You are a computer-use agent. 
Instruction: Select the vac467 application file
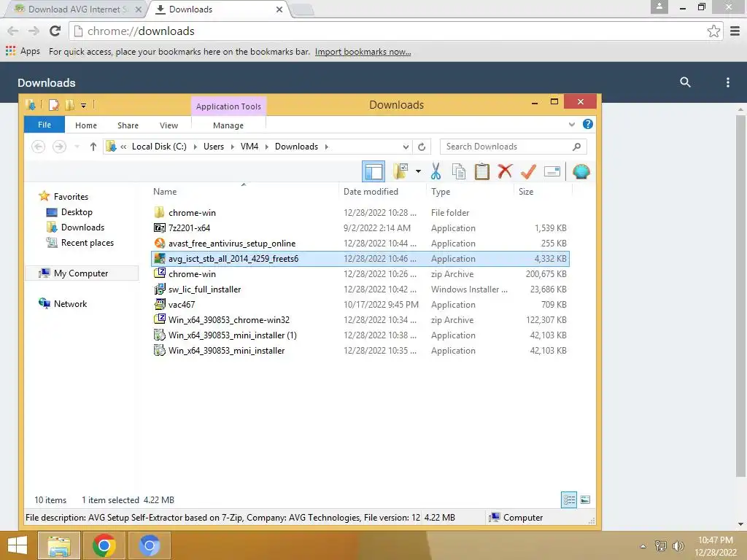(360, 304)
